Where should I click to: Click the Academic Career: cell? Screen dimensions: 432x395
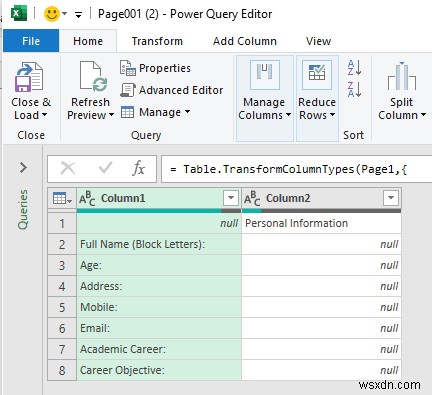coord(159,349)
